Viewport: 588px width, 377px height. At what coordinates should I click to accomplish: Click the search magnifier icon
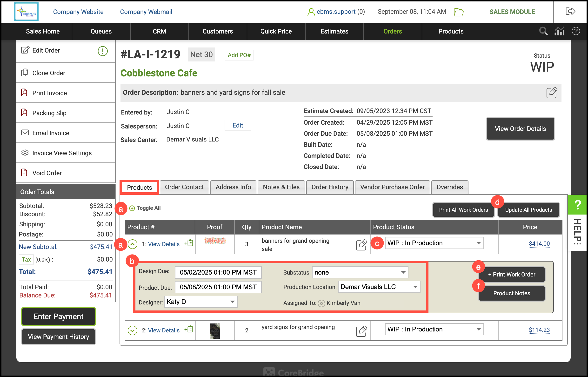click(543, 31)
